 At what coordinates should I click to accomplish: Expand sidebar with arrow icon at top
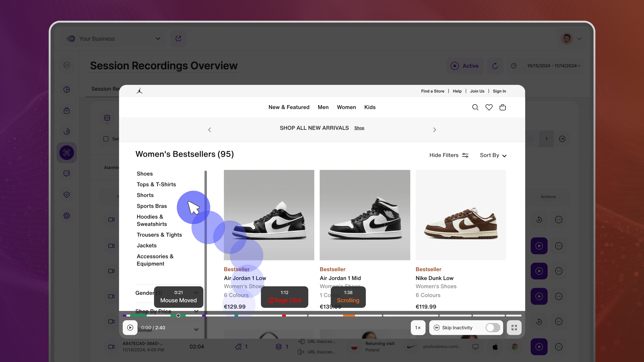pyautogui.click(x=66, y=65)
